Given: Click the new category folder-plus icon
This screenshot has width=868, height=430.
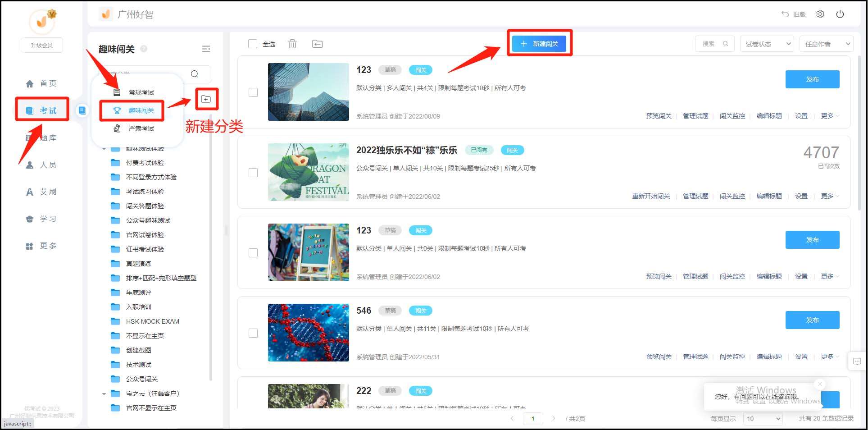Looking at the screenshot, I should [206, 99].
